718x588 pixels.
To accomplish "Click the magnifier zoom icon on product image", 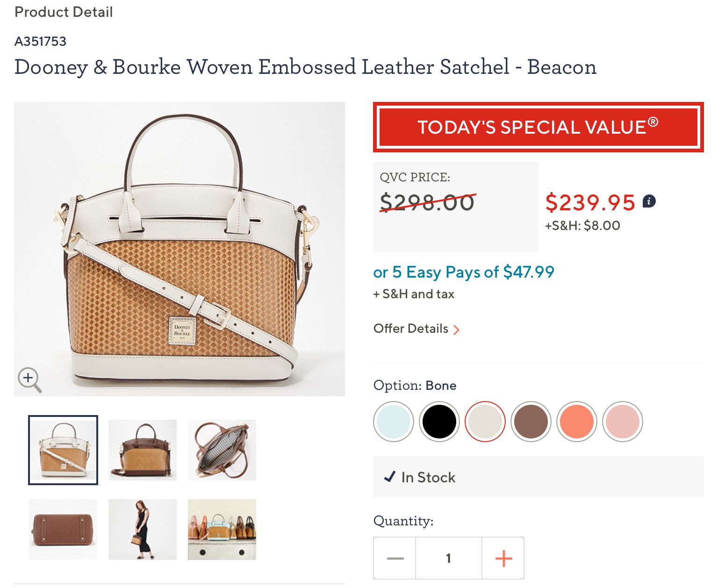I will coord(29,379).
